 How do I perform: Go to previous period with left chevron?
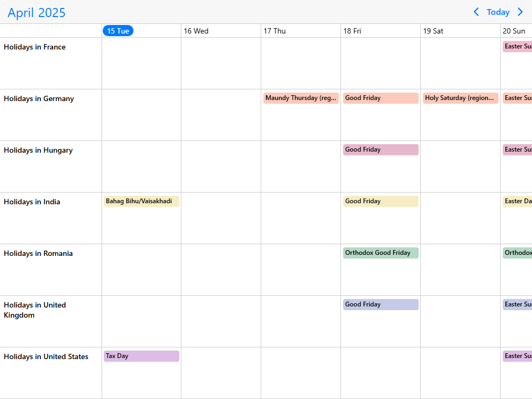click(476, 12)
